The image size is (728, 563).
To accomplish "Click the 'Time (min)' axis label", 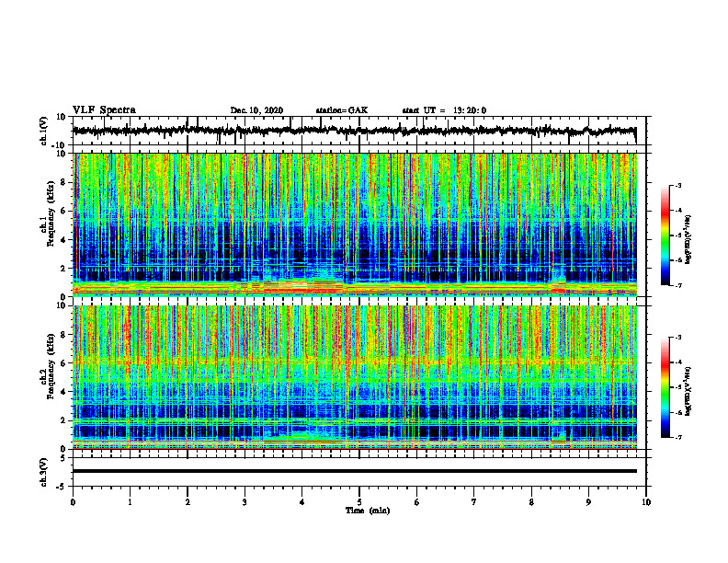I will click(368, 511).
